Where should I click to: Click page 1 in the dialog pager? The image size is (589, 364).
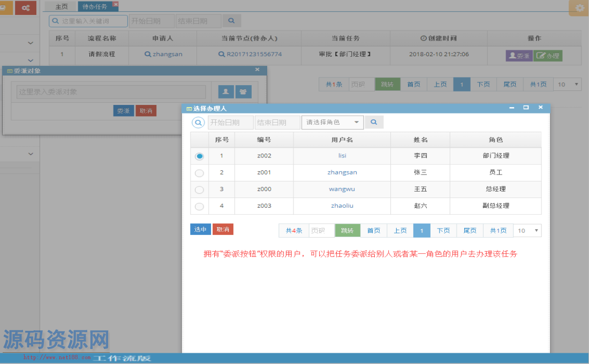pyautogui.click(x=422, y=230)
